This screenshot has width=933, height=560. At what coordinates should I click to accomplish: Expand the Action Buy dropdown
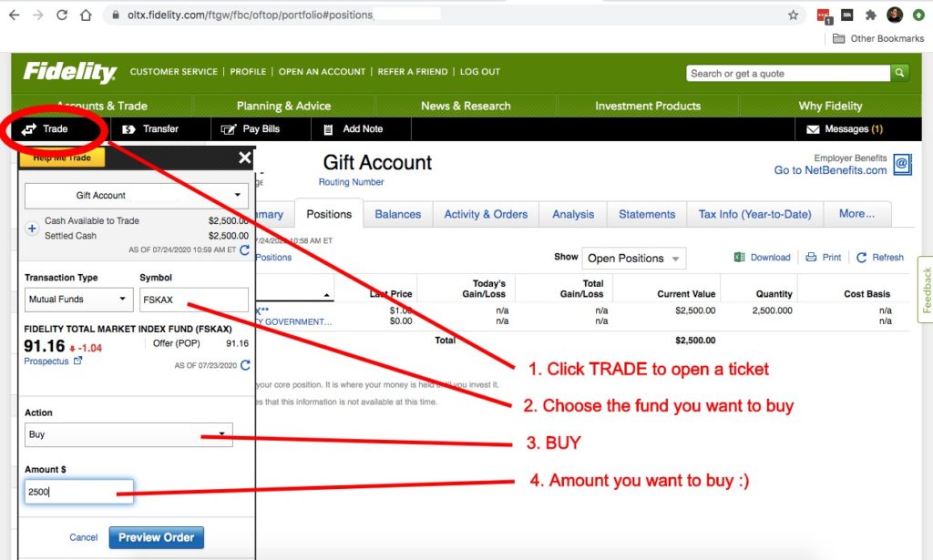128,434
